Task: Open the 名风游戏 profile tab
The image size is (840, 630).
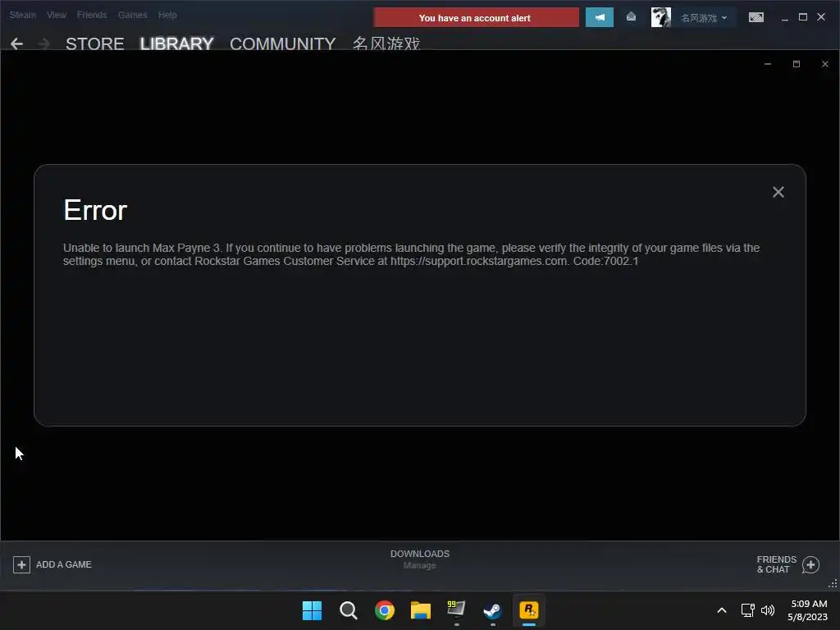Action: pyautogui.click(x=386, y=43)
